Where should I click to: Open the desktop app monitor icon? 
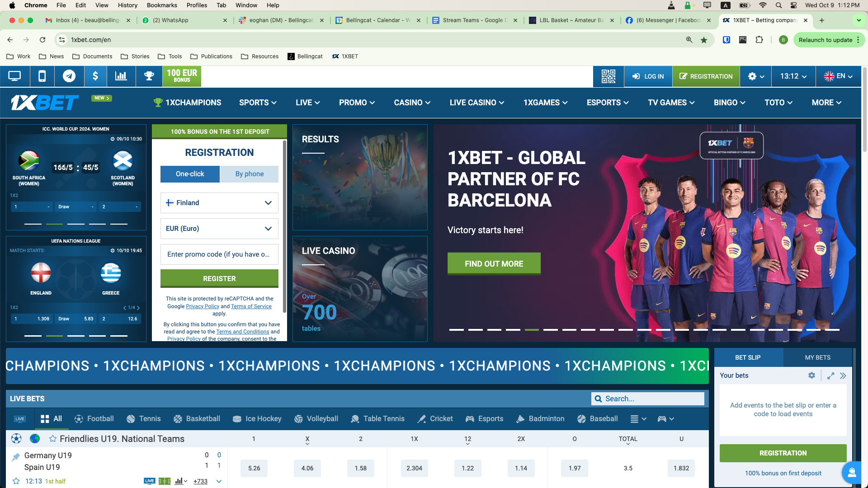14,76
